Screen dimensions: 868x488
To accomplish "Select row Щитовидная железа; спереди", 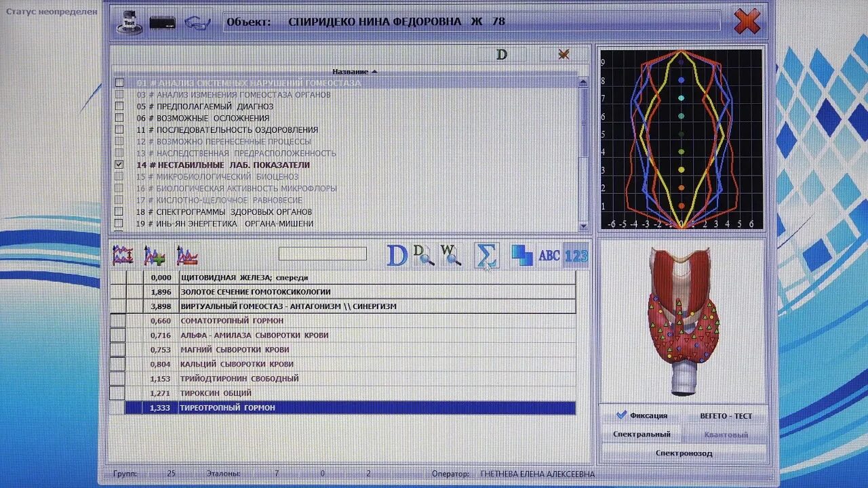I will [343, 277].
